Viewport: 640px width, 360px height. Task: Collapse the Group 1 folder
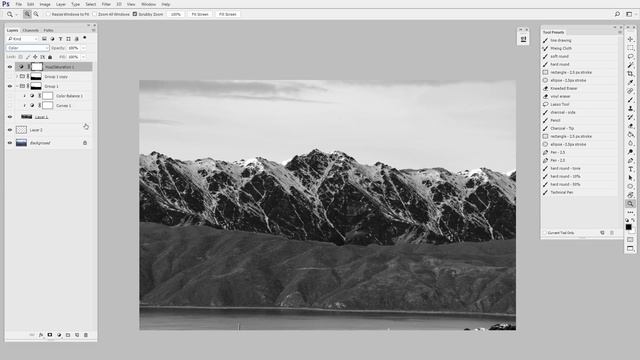click(x=17, y=86)
